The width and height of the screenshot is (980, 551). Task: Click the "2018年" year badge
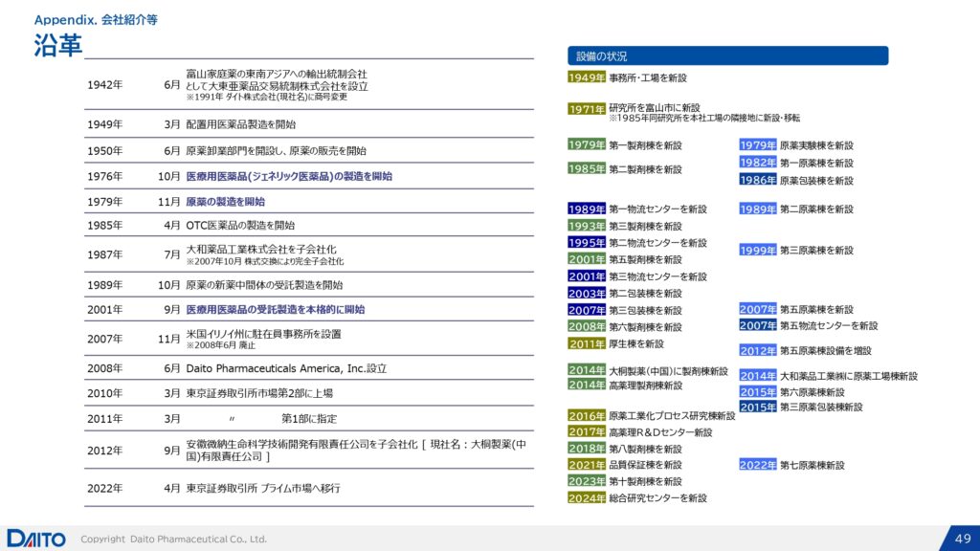pyautogui.click(x=587, y=449)
